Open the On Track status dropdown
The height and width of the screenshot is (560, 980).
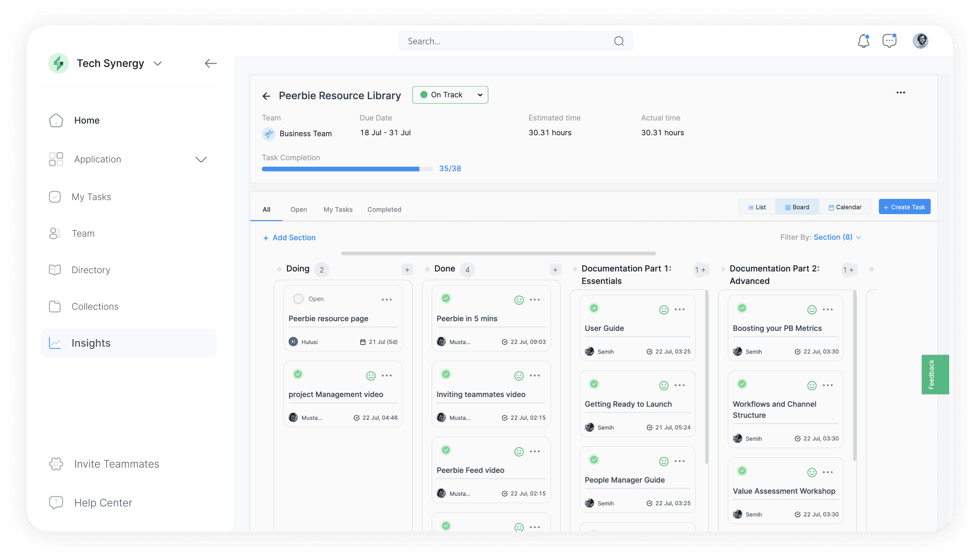click(x=450, y=95)
